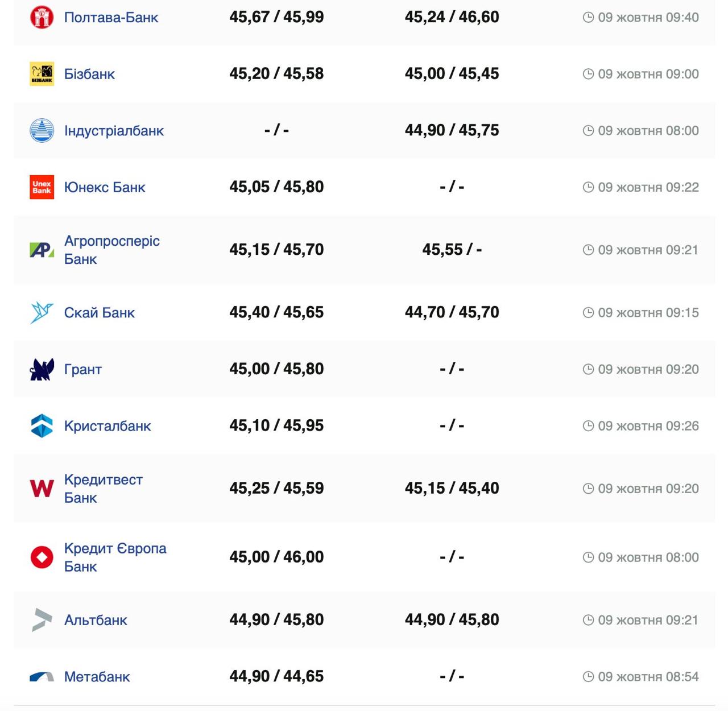Click the Кредит Європа Банк red logo
The width and height of the screenshot is (728, 711).
pos(42,557)
